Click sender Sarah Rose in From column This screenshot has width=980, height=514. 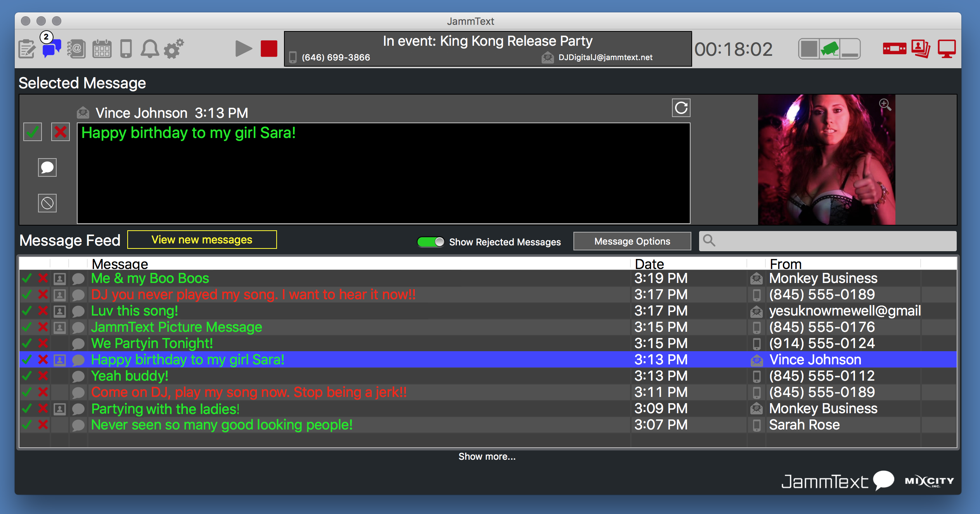click(804, 425)
